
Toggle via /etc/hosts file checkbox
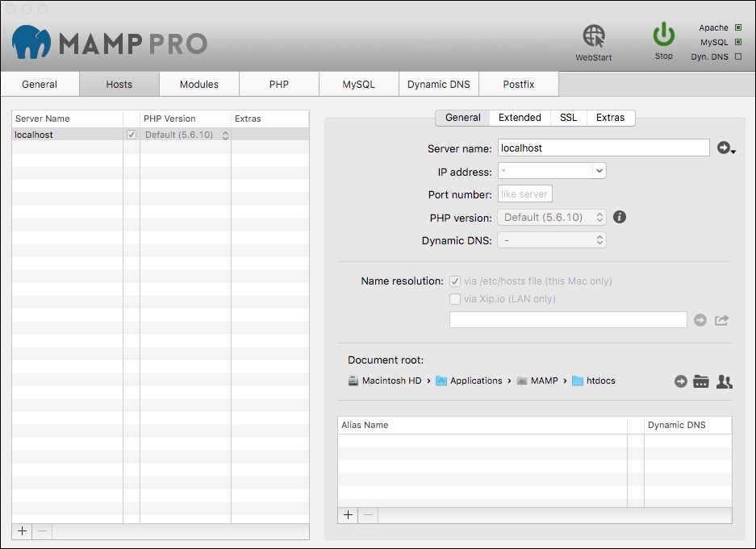click(455, 281)
